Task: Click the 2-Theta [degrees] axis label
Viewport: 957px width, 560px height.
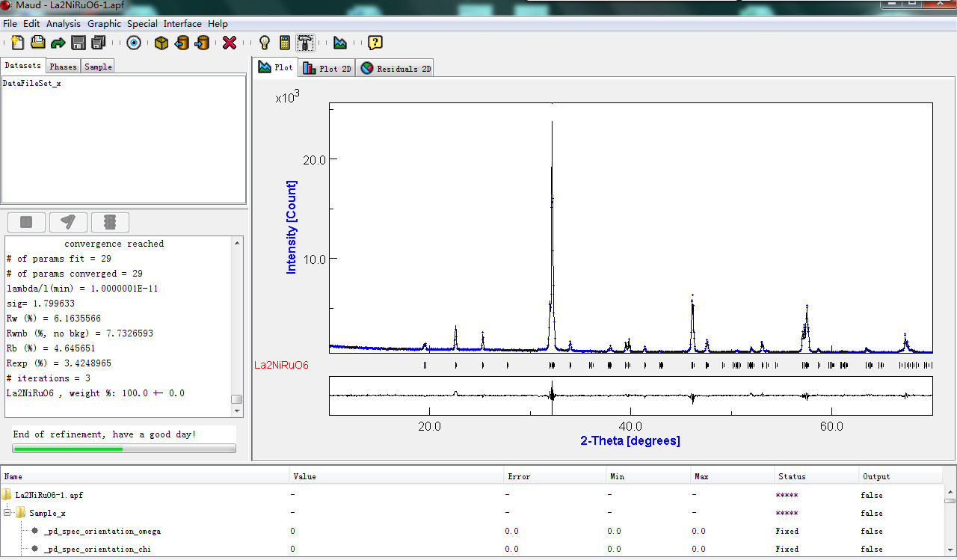Action: [x=630, y=441]
